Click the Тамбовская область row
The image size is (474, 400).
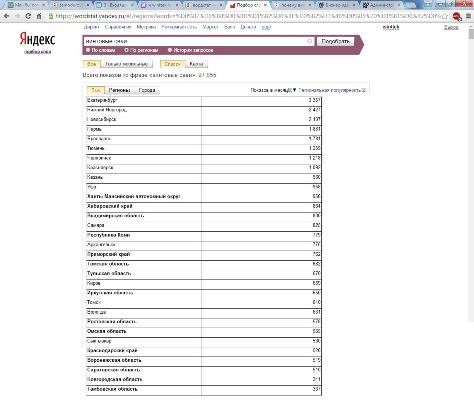(x=204, y=389)
